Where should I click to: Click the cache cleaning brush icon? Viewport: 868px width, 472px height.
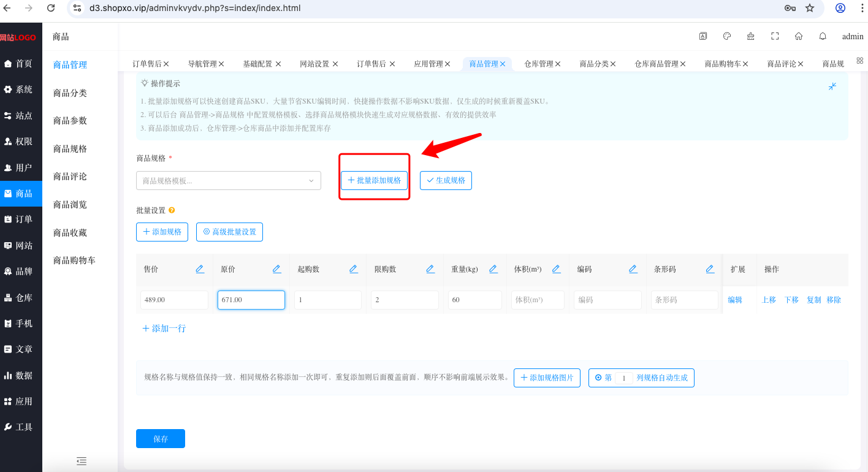tap(751, 36)
